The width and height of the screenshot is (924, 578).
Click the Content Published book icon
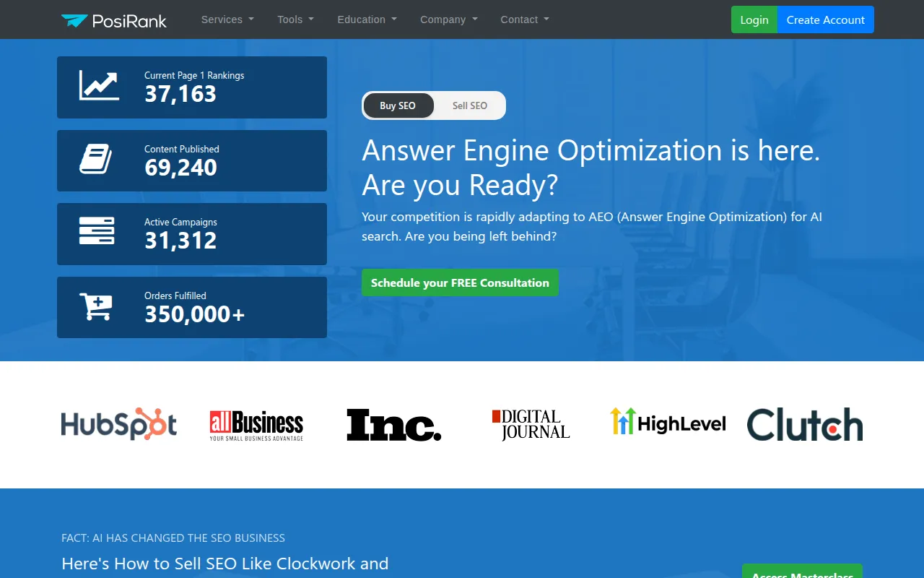point(95,159)
